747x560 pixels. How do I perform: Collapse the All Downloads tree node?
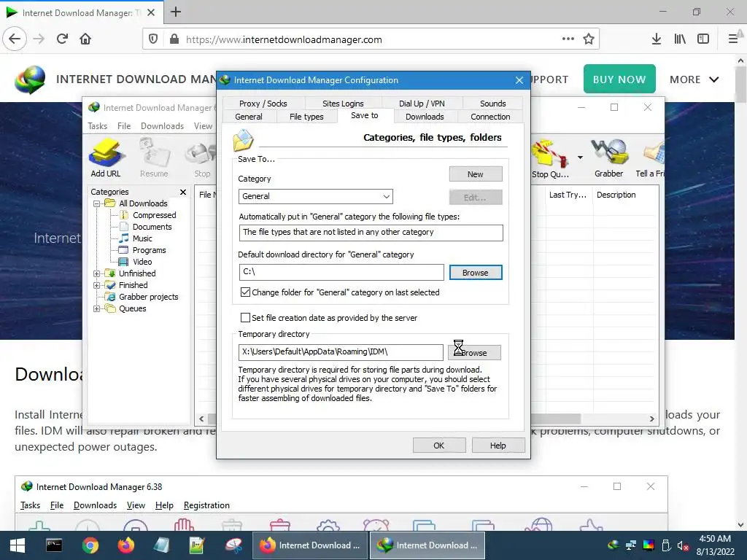(97, 204)
